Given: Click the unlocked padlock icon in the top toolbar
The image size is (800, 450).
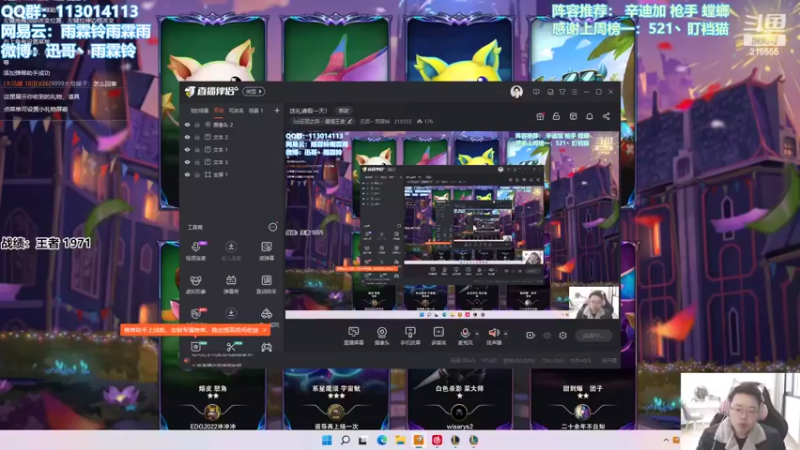Looking at the screenshot, I should [x=556, y=116].
